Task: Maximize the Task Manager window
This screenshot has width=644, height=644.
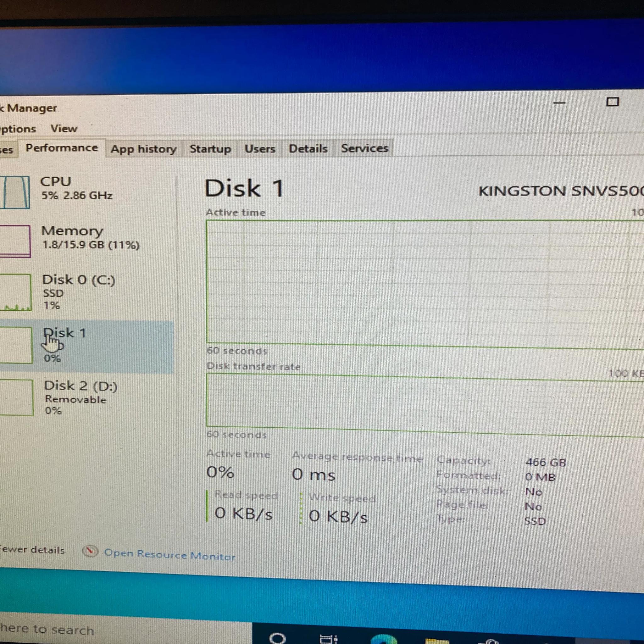Action: [612, 102]
